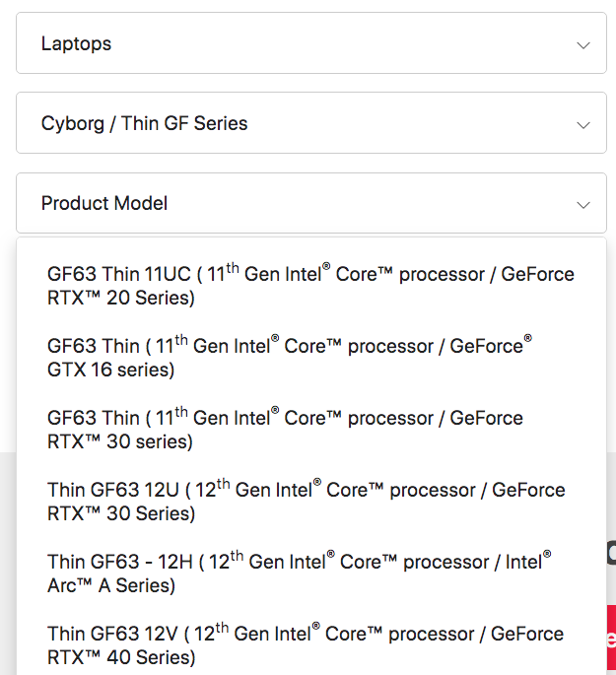Pick GF63 Thin 11th Gen RTX 30 series
This screenshot has height=675, width=616.
285,430
